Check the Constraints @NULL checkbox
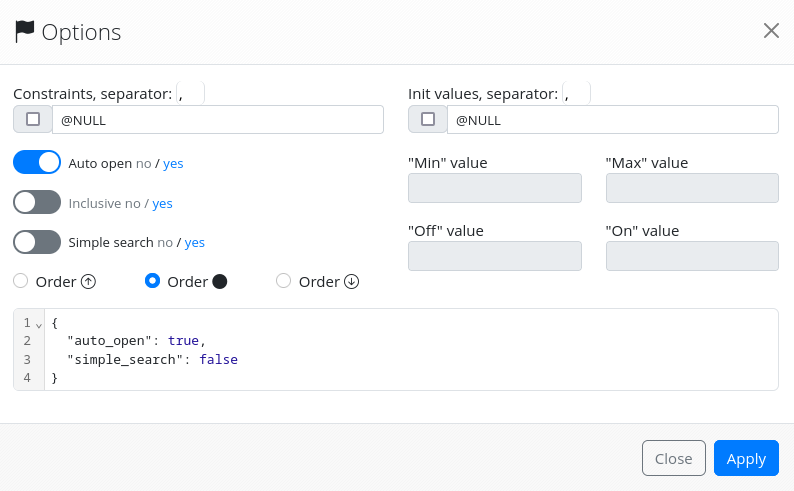Image resolution: width=794 pixels, height=491 pixels. (x=33, y=120)
